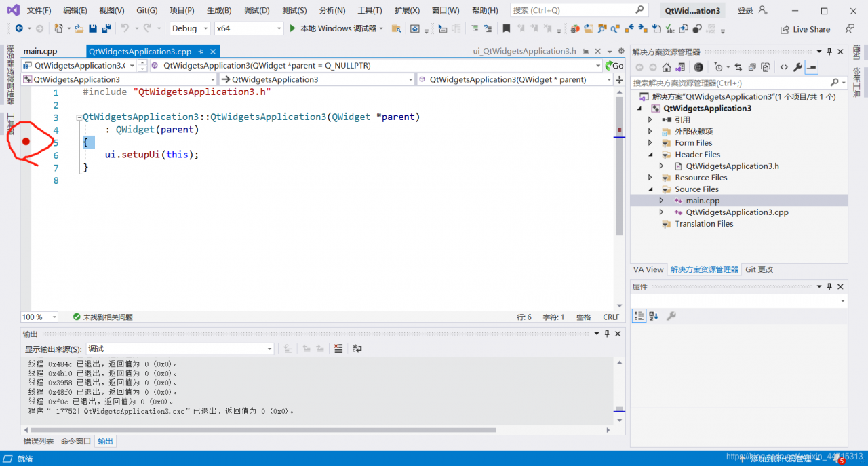
Task: Click the show all files icon
Action: [765, 67]
